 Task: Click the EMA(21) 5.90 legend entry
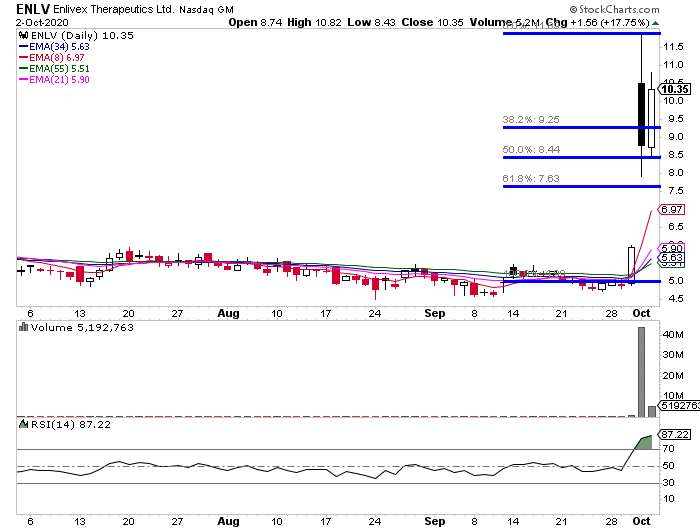54,79
